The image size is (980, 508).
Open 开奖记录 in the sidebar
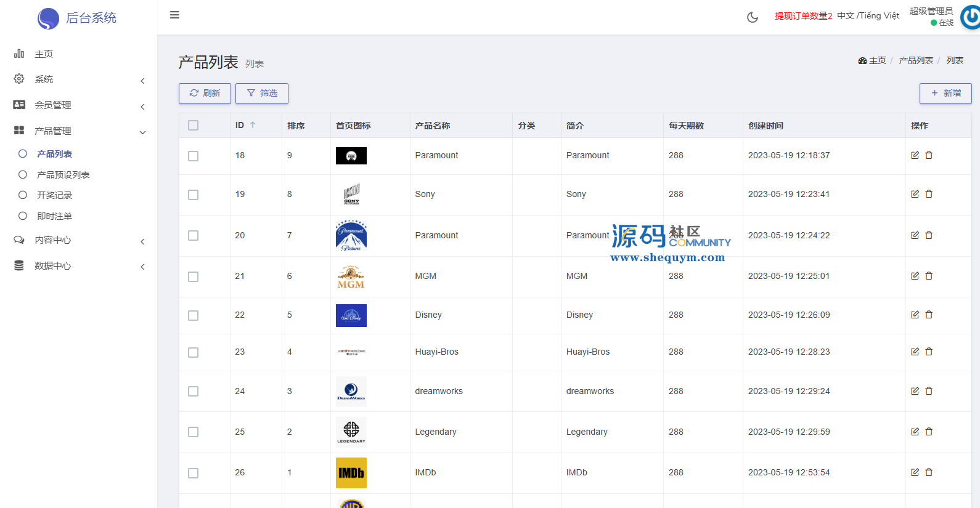[54, 195]
